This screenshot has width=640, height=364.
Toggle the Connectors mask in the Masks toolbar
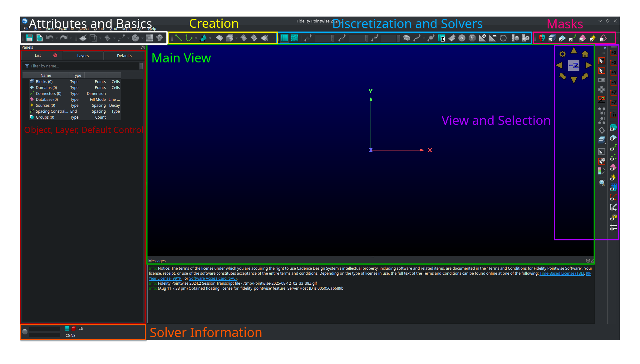point(573,38)
